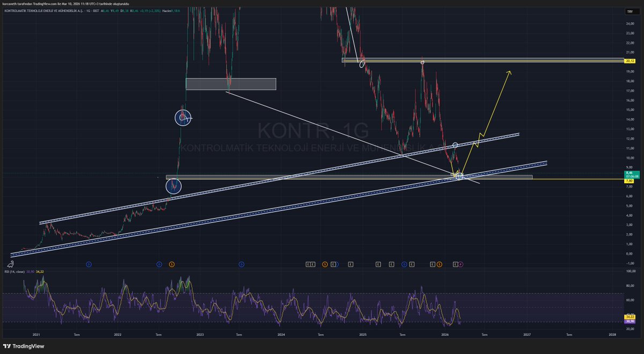644x354 pixels.
Task: Click the TradingView logo
Action: [x=24, y=346]
